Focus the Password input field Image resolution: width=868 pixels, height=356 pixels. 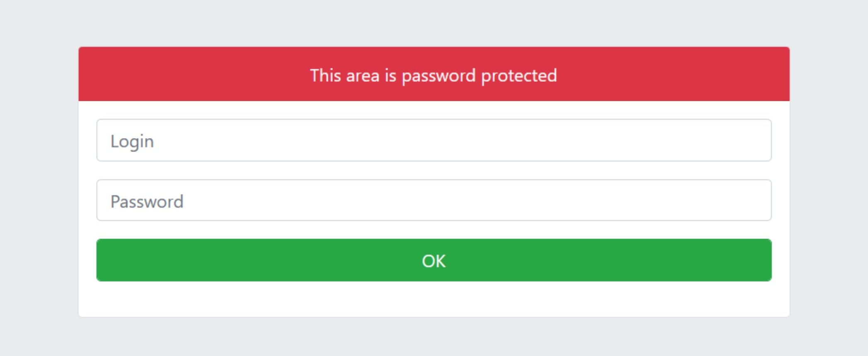[434, 200]
